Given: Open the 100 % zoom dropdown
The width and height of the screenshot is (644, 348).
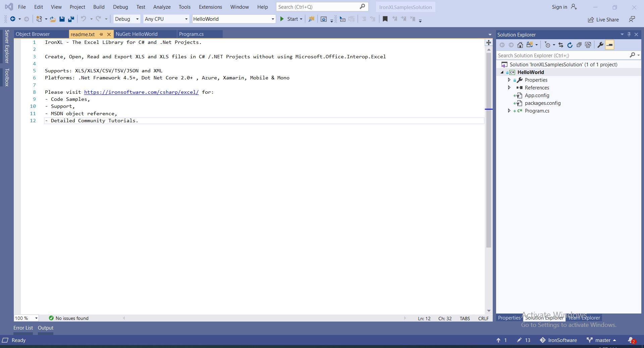Looking at the screenshot, I should point(36,318).
